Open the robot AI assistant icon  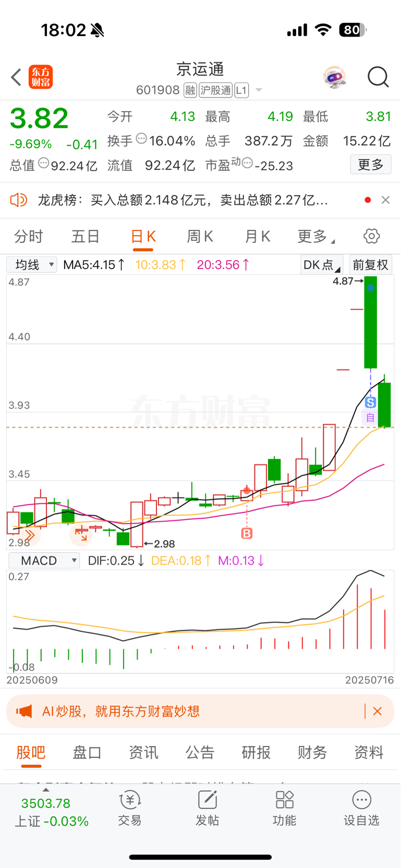click(x=334, y=77)
